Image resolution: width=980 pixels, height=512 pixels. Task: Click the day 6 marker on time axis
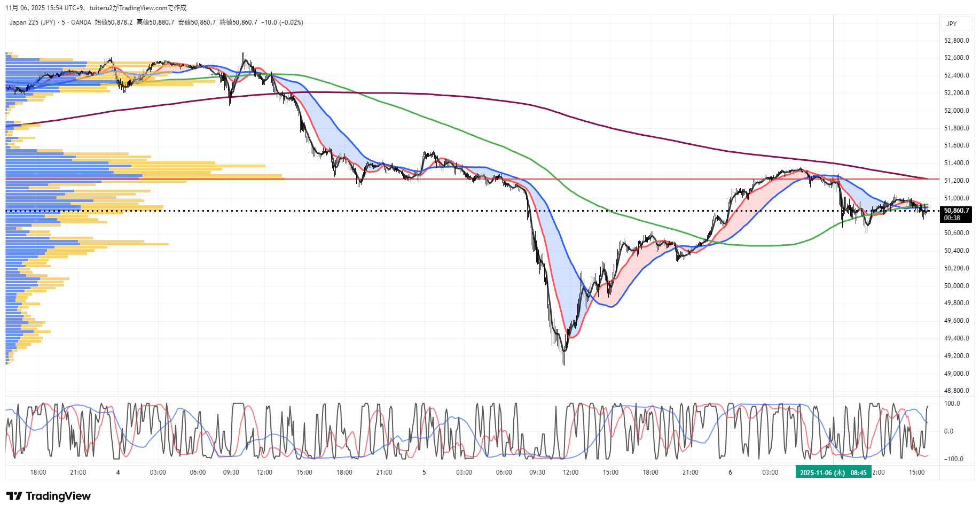(x=730, y=472)
